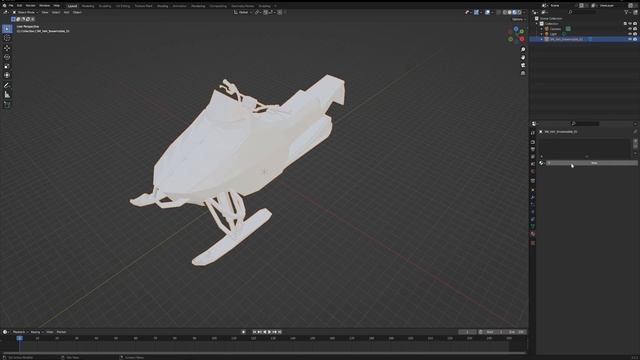This screenshot has width=640, height=360.
Task: Toggle viewport overlays button
Action: point(487,12)
